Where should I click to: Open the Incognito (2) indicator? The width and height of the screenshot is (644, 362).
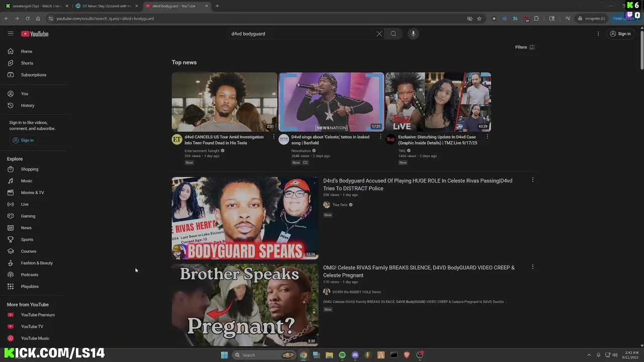[x=591, y=19]
